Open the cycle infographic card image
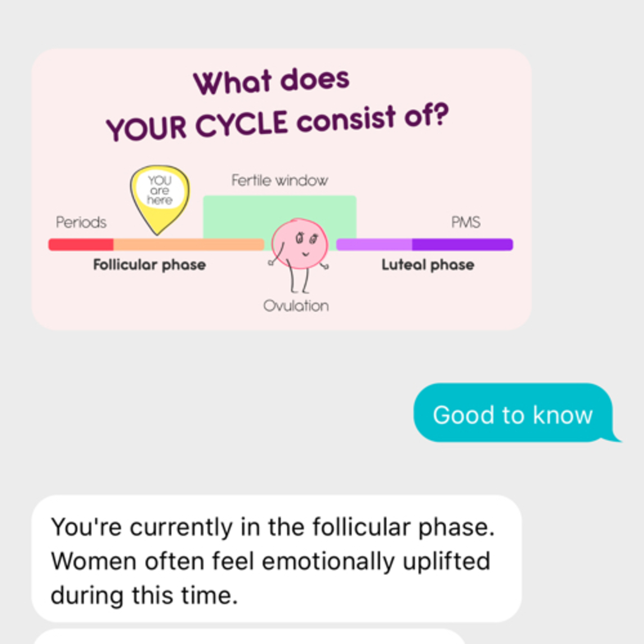 282,189
